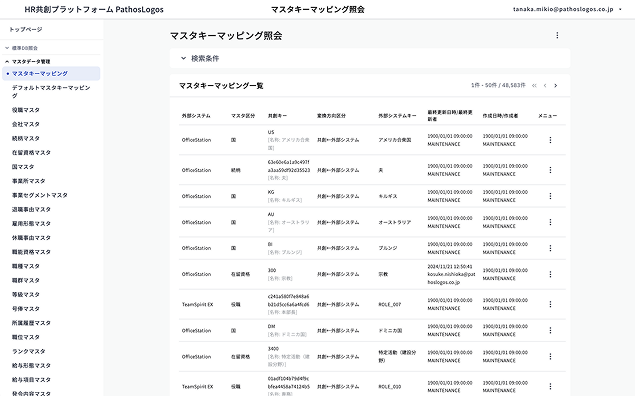The height and width of the screenshot is (396, 635).
Task: Open 職能資格マスタ in the sidebar
Action: point(31,252)
